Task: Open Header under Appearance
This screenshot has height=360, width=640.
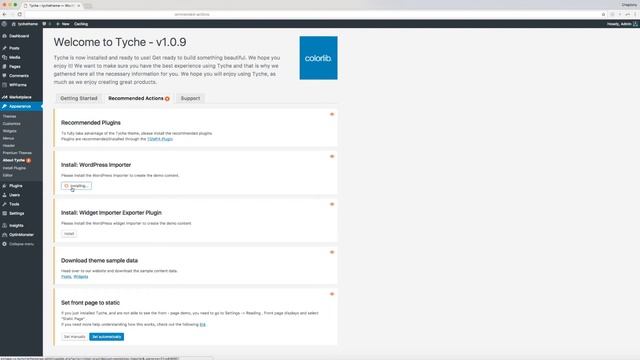Action: click(x=9, y=146)
